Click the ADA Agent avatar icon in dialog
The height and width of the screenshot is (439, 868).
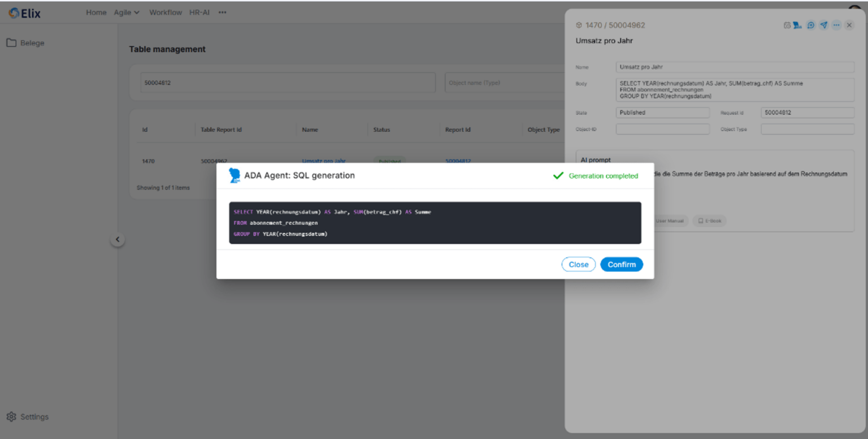coord(235,175)
